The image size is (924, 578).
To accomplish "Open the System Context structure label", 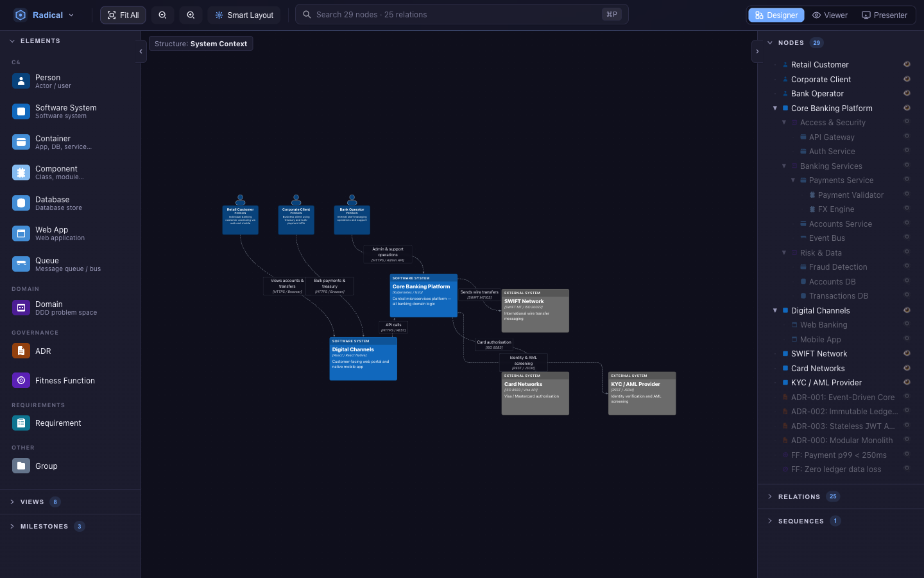I will pos(201,44).
